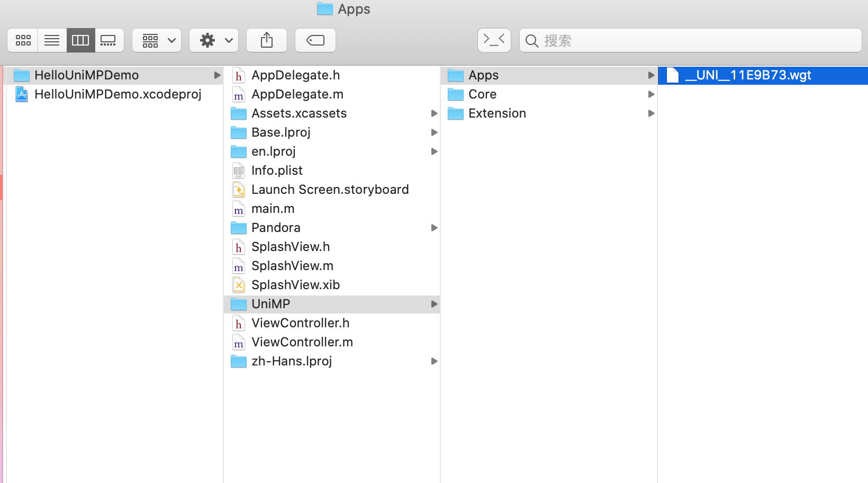
Task: Select Core folder icon
Action: (456, 94)
